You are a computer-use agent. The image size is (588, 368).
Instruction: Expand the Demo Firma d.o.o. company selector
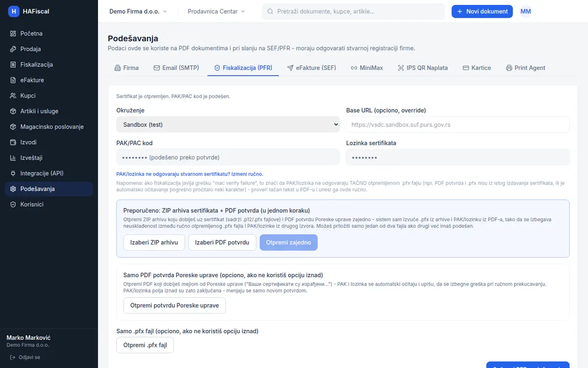pos(138,11)
